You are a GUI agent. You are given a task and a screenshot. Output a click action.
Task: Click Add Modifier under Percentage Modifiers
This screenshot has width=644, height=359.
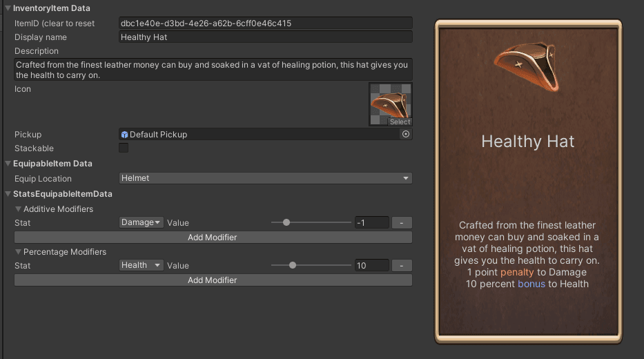click(x=213, y=280)
